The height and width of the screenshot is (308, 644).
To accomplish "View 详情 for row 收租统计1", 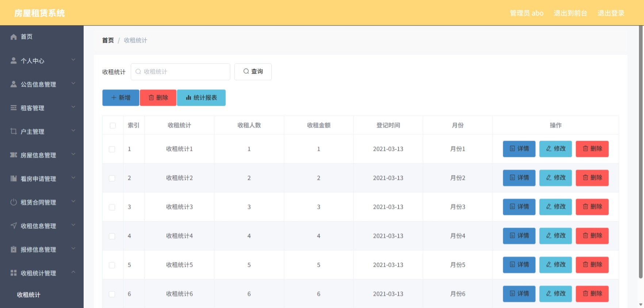I will point(519,149).
